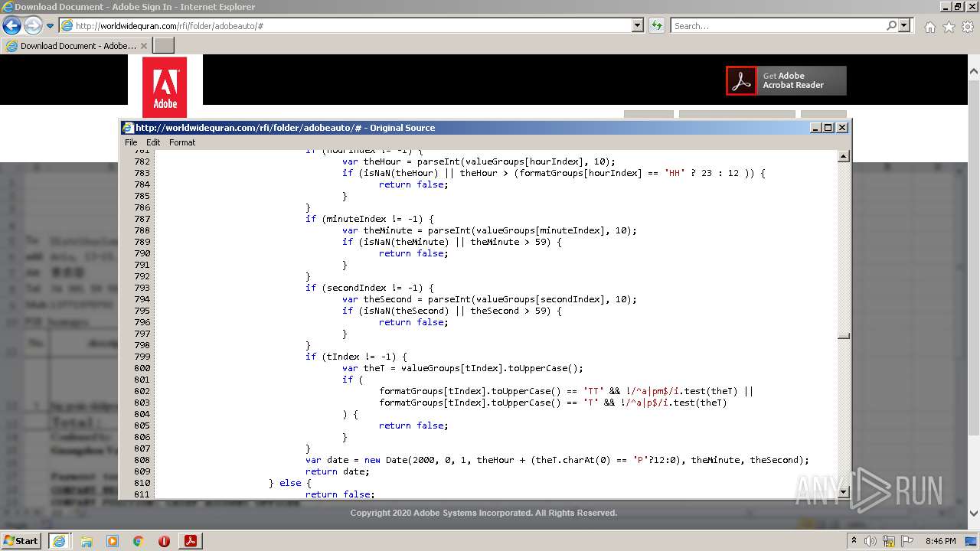Open the IE Home page icon
Viewport: 980px width, 551px height.
point(929,27)
